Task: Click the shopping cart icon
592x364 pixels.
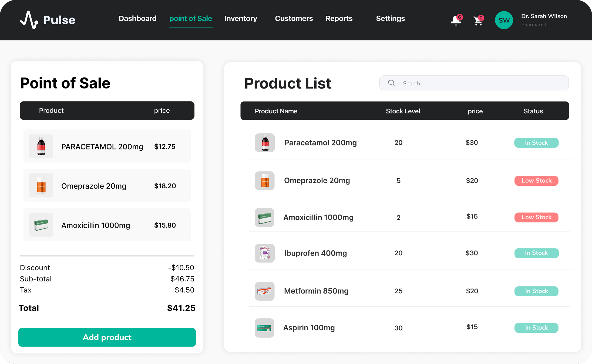Action: click(x=478, y=21)
